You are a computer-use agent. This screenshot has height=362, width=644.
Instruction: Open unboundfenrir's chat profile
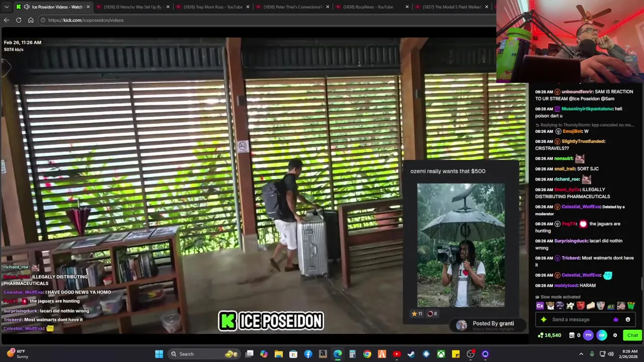point(577,92)
